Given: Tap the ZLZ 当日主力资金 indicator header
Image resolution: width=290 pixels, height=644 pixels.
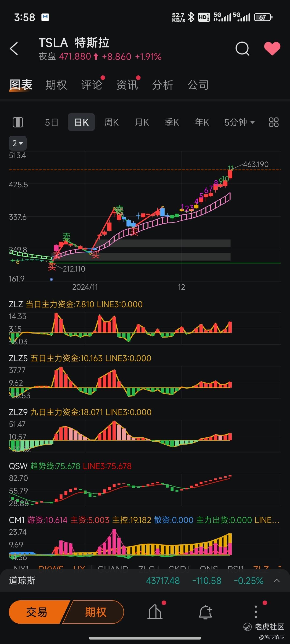Looking at the screenshot, I should click(76, 304).
